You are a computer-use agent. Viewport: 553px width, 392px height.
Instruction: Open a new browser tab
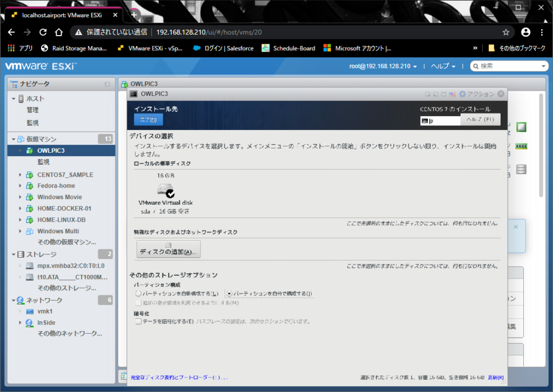click(x=134, y=15)
